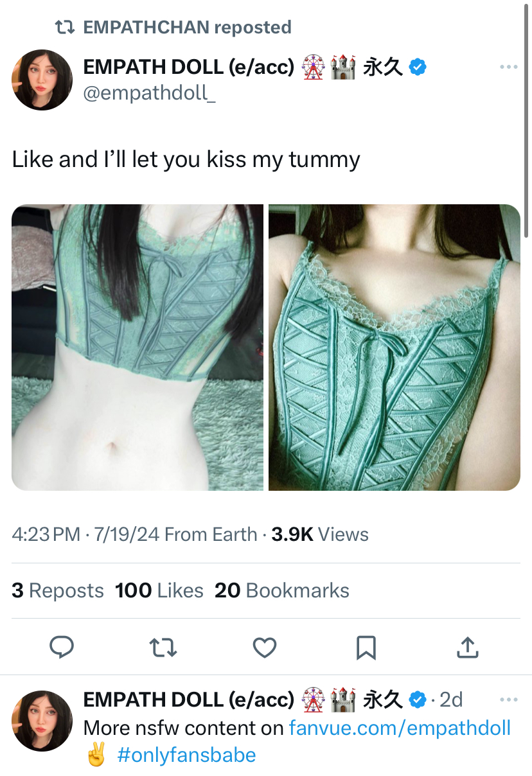Click the small repost icon beside EMPATHCHAN
This screenshot has width=532, height=776.
point(64,27)
